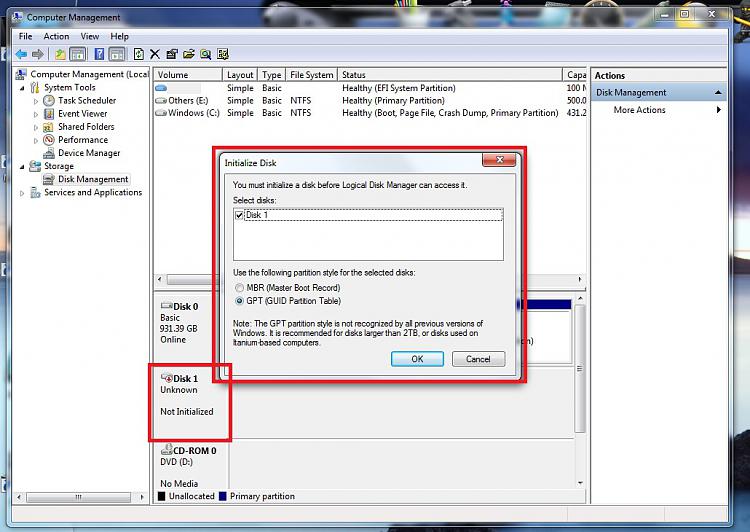The image size is (750, 532).
Task: Click the blue Help question-mark toolbar icon
Action: tap(99, 54)
